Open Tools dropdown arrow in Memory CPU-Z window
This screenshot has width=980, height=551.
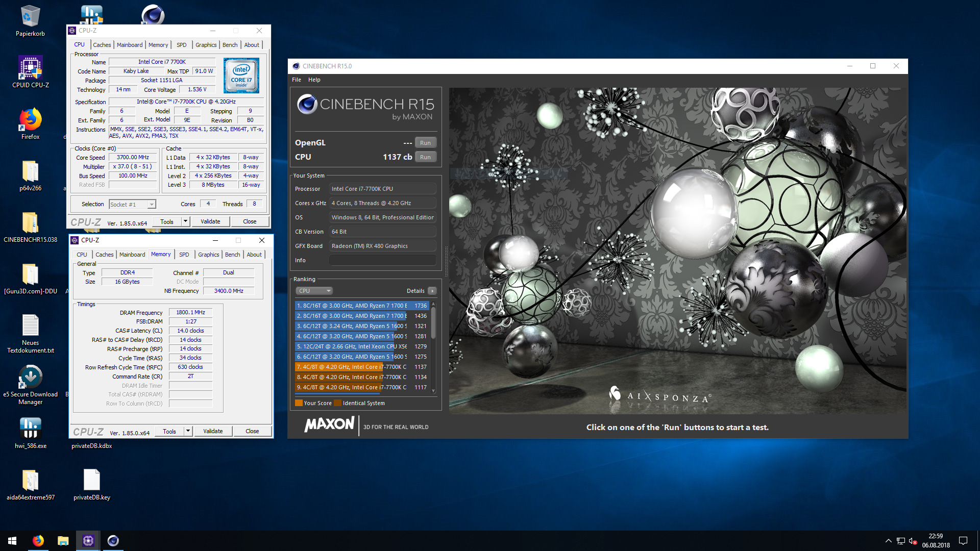coord(188,431)
